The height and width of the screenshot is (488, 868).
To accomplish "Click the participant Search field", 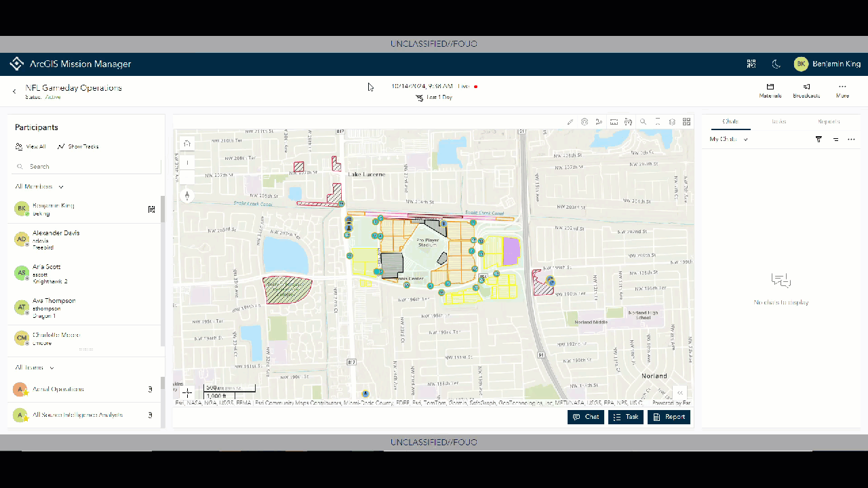I will tap(87, 167).
